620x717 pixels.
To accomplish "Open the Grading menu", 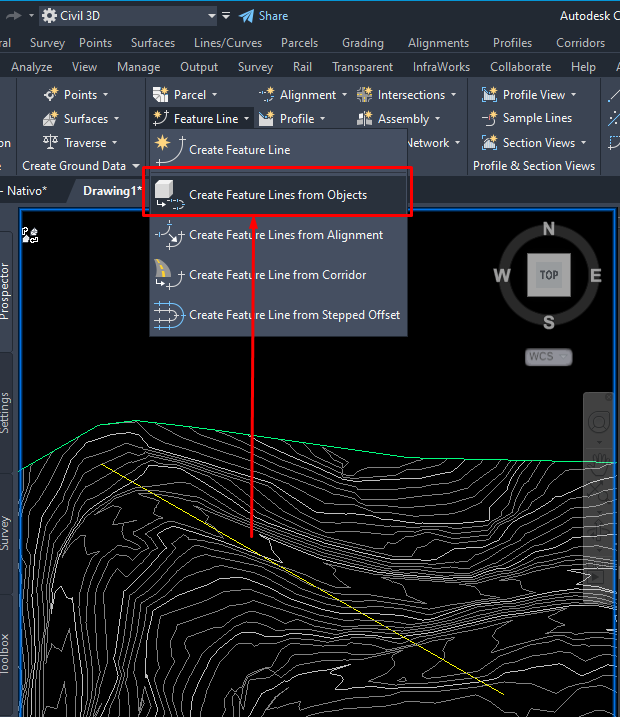I will point(363,43).
